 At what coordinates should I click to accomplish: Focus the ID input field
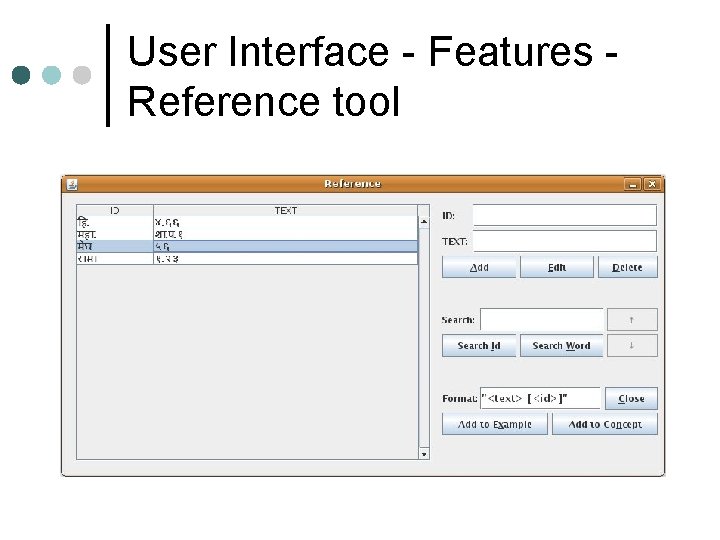point(565,215)
